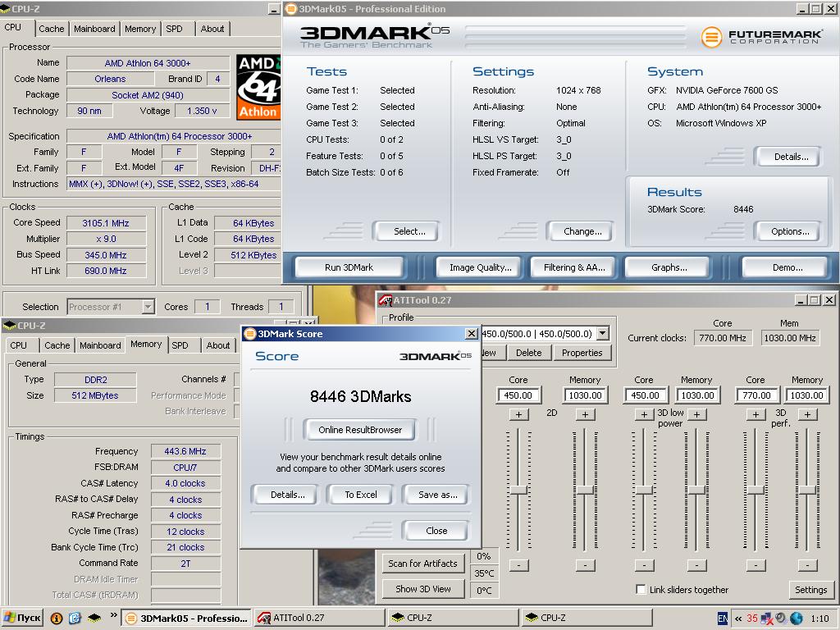Export score To Excel
Image resolution: width=840 pixels, height=630 pixels.
(361, 495)
